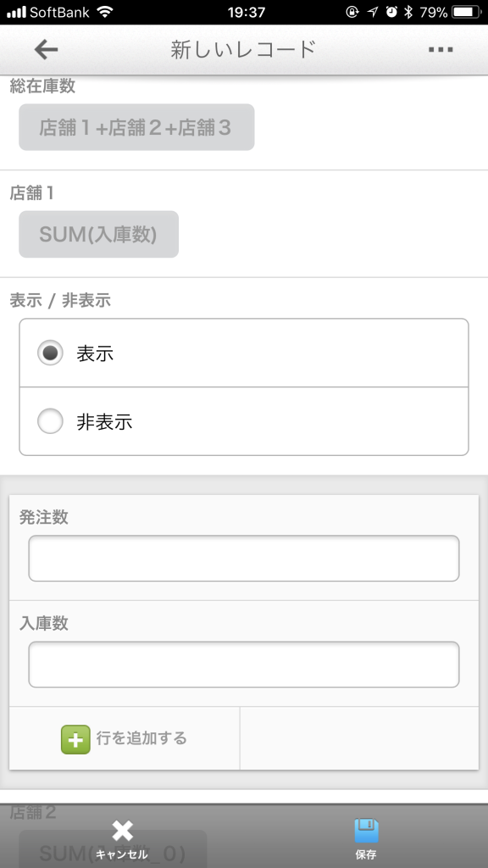This screenshot has width=488, height=868.
Task: Tap the back arrow icon
Action: tap(46, 50)
